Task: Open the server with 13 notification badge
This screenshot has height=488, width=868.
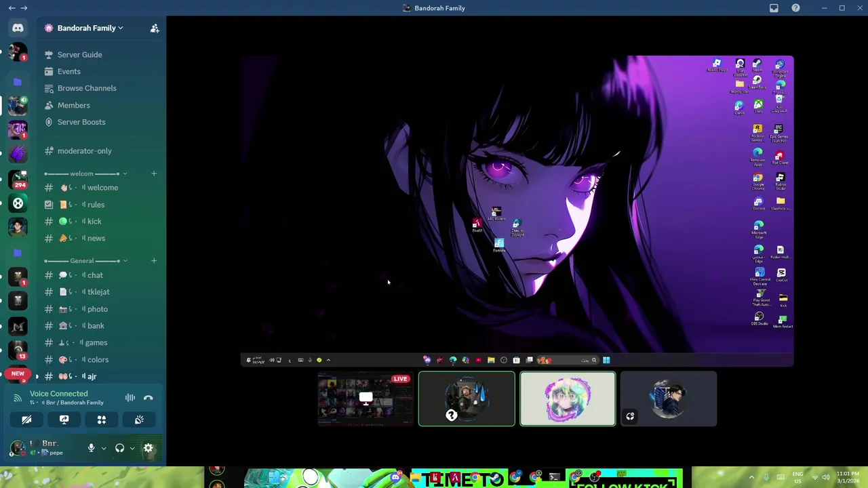Action: 18,350
